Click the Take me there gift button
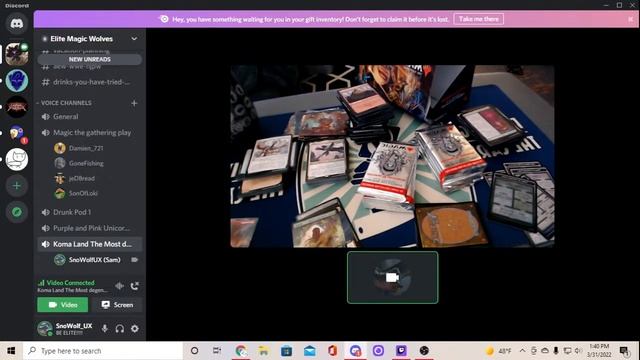 tap(478, 19)
